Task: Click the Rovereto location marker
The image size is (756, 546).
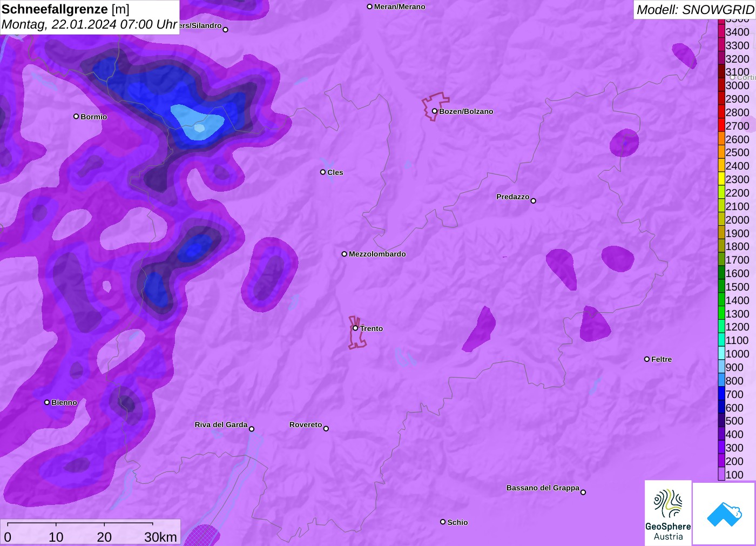Action: [326, 429]
